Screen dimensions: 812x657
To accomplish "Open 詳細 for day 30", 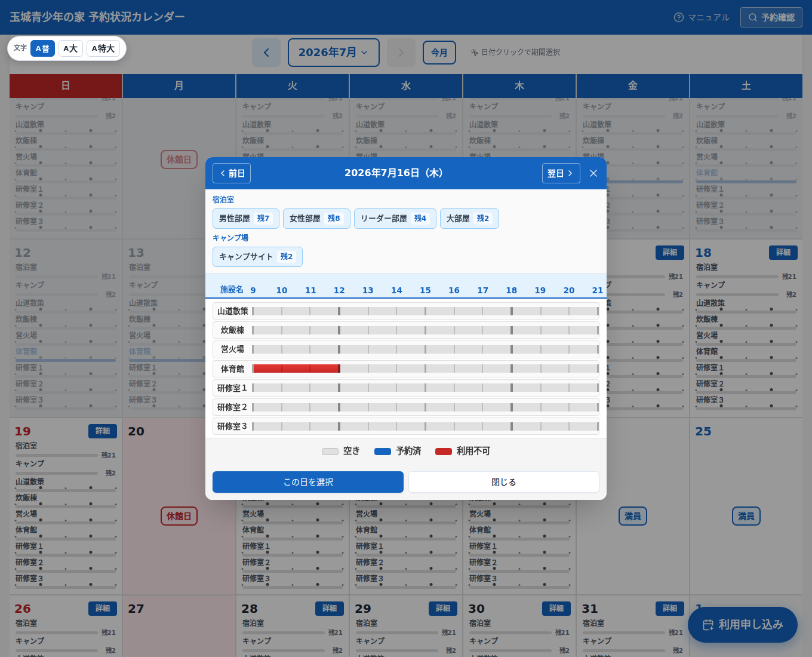I will tap(556, 609).
